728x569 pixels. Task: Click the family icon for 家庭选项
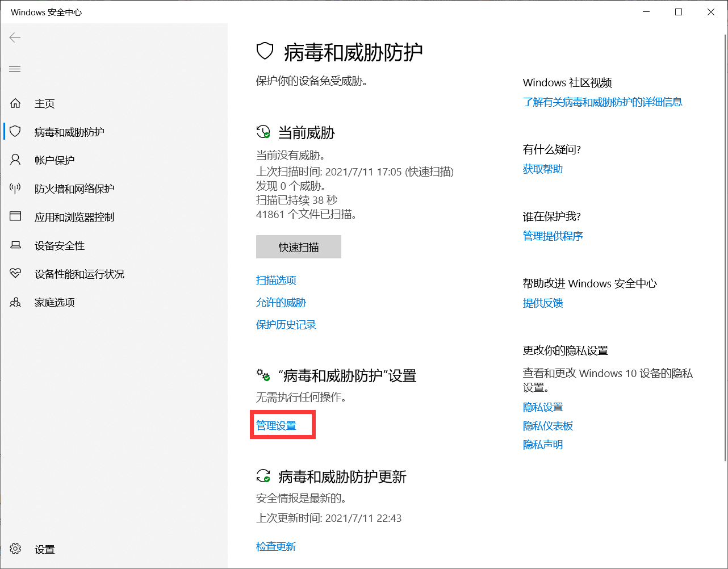15,302
